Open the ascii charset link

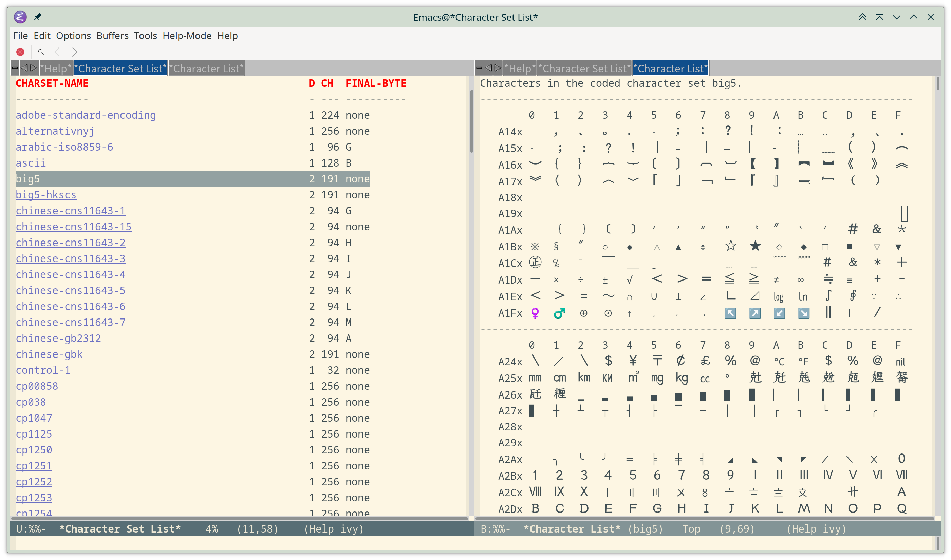(x=31, y=163)
